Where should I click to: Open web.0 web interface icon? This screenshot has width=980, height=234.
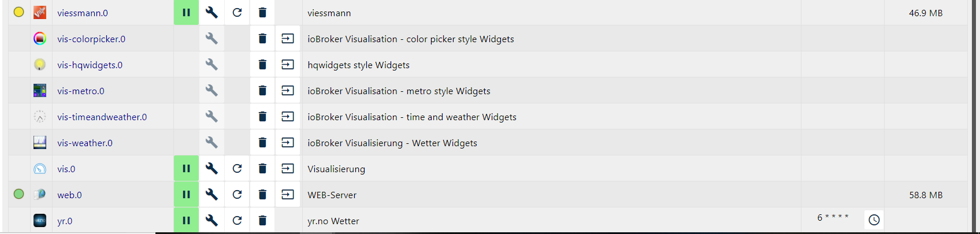click(x=288, y=195)
